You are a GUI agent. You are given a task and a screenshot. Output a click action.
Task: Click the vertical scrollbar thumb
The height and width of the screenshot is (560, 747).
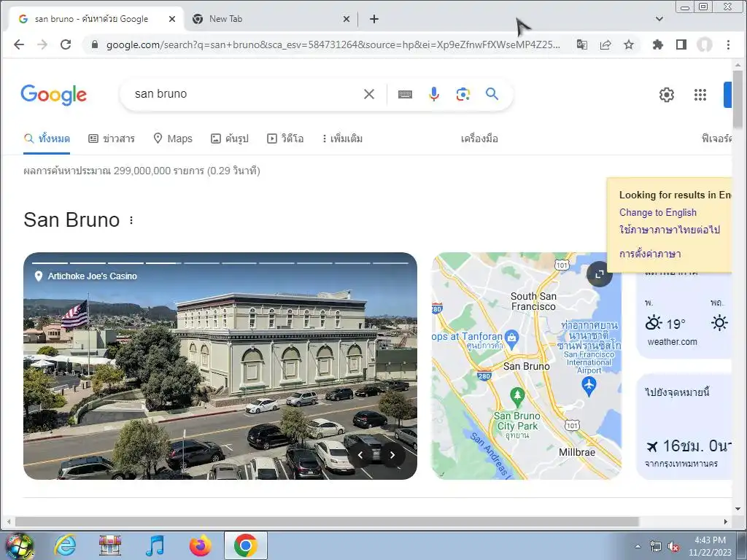click(738, 99)
